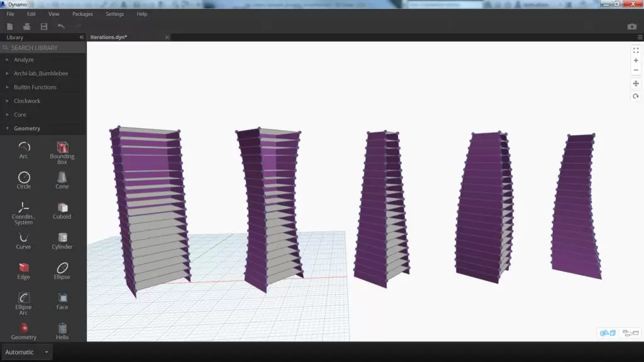
Task: Switch to 3D background preview view
Action: [608, 333]
